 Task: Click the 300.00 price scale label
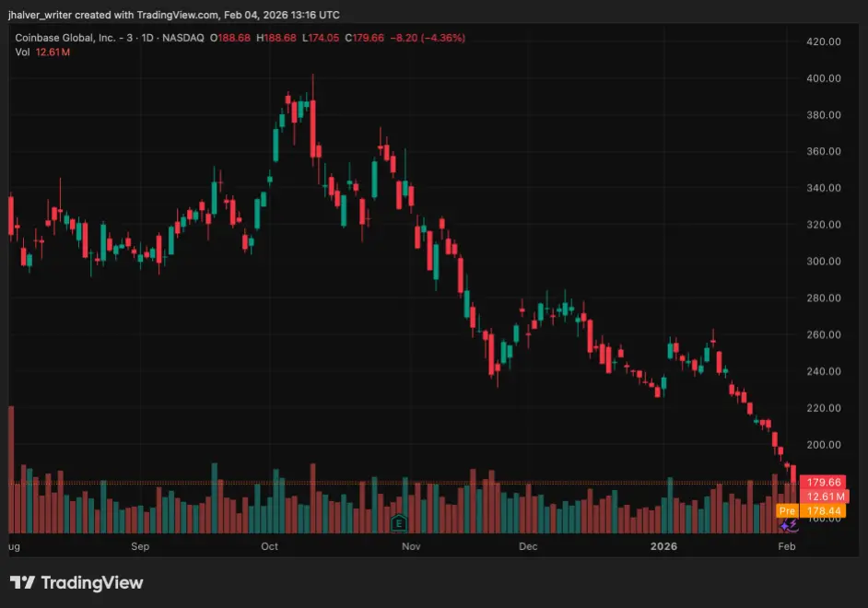[823, 261]
